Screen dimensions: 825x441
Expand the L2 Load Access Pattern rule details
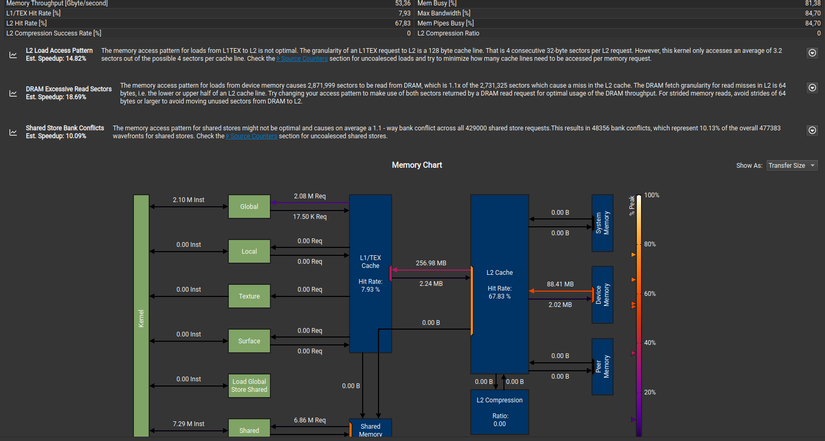(812, 53)
